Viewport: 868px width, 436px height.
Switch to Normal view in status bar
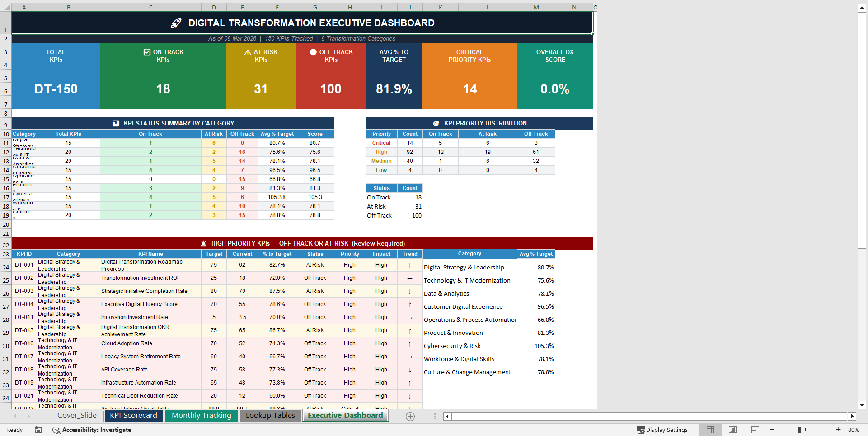pyautogui.click(x=710, y=430)
